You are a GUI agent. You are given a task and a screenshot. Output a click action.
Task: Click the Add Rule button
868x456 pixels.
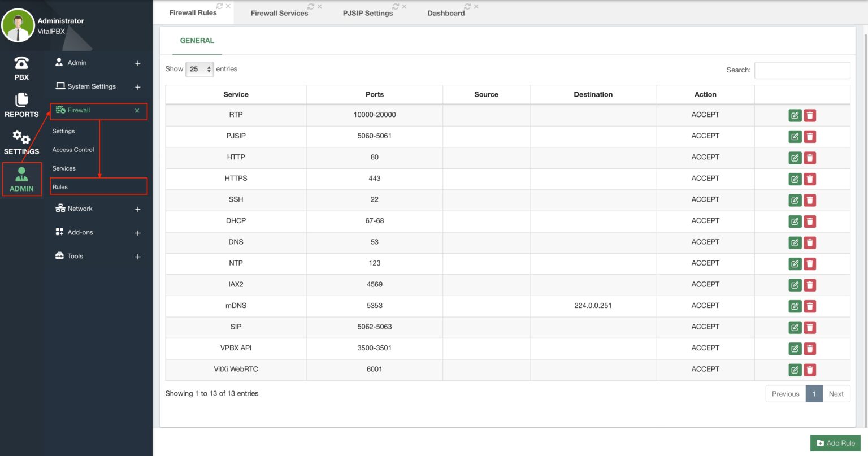point(835,443)
